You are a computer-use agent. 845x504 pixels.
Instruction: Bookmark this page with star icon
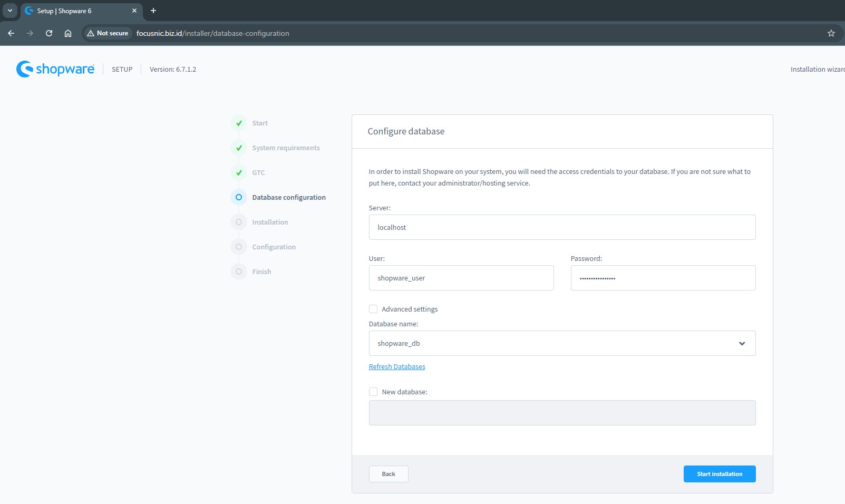[x=831, y=33]
